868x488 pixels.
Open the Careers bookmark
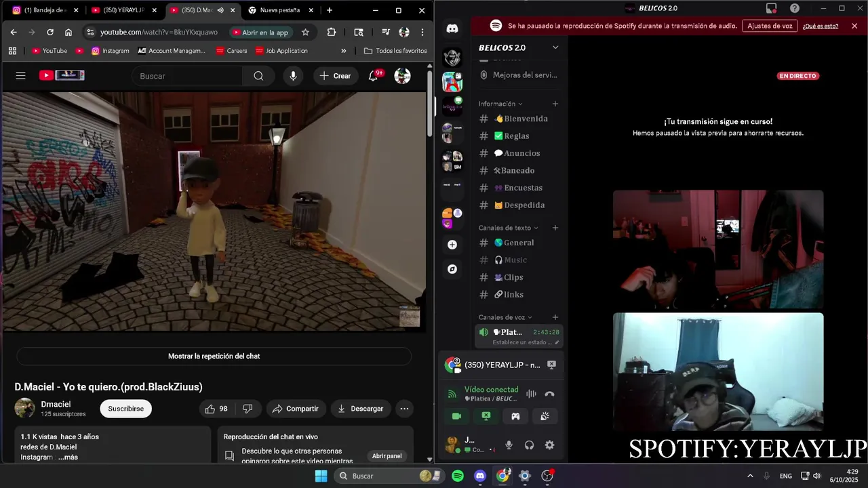point(231,51)
